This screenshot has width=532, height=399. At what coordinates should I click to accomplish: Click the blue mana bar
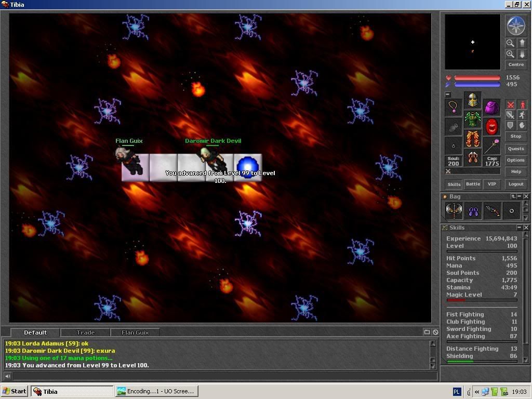click(x=477, y=85)
